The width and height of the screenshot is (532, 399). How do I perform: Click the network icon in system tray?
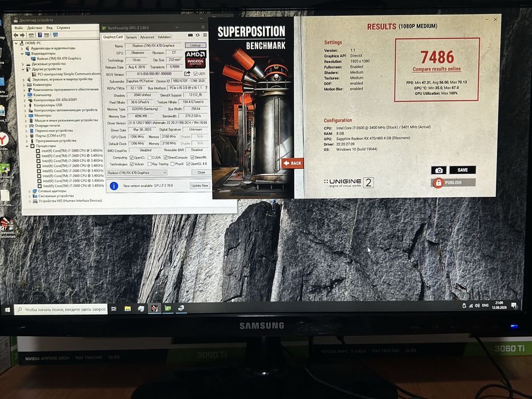pos(470,306)
